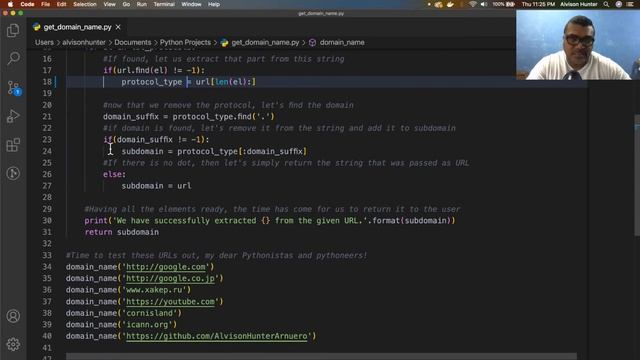Open the Run menu

pos(142,4)
